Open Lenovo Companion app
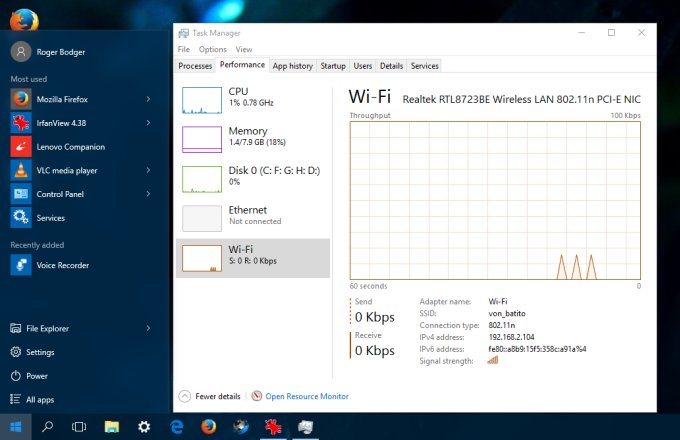This screenshot has height=440, width=680. [81, 147]
